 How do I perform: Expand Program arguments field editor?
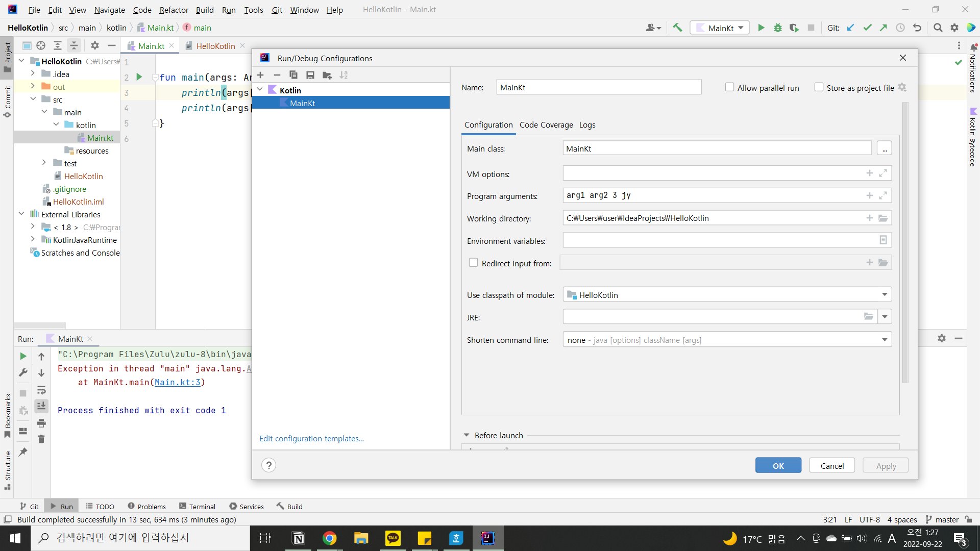(x=883, y=195)
